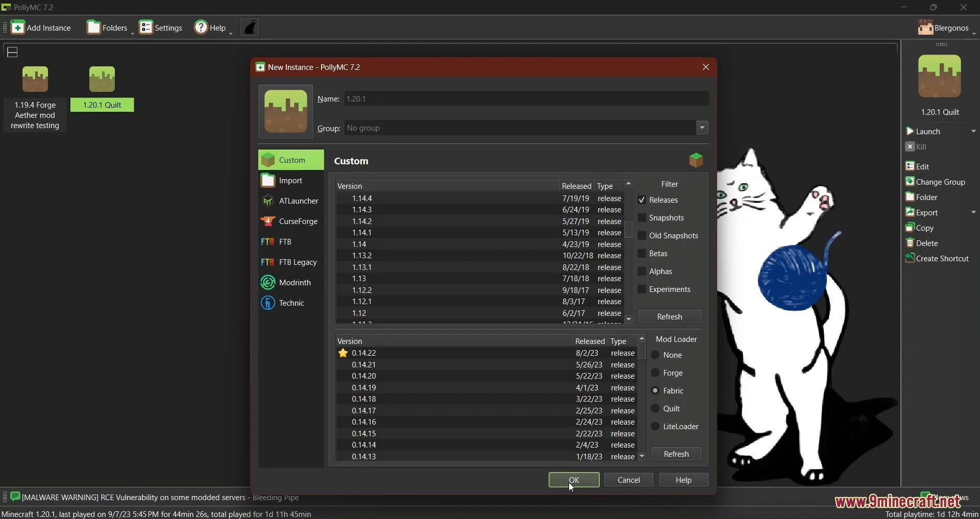
Task: Enable the Experiments filter checkbox
Action: click(x=642, y=290)
